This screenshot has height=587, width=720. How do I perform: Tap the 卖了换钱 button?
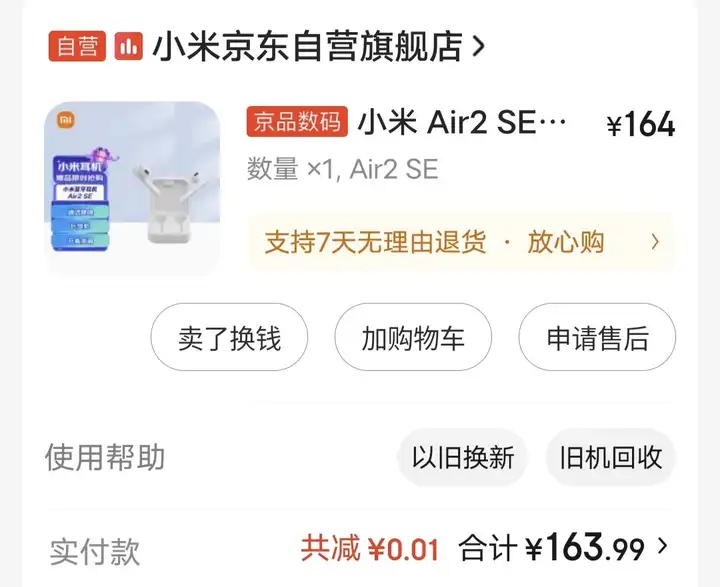coord(229,337)
